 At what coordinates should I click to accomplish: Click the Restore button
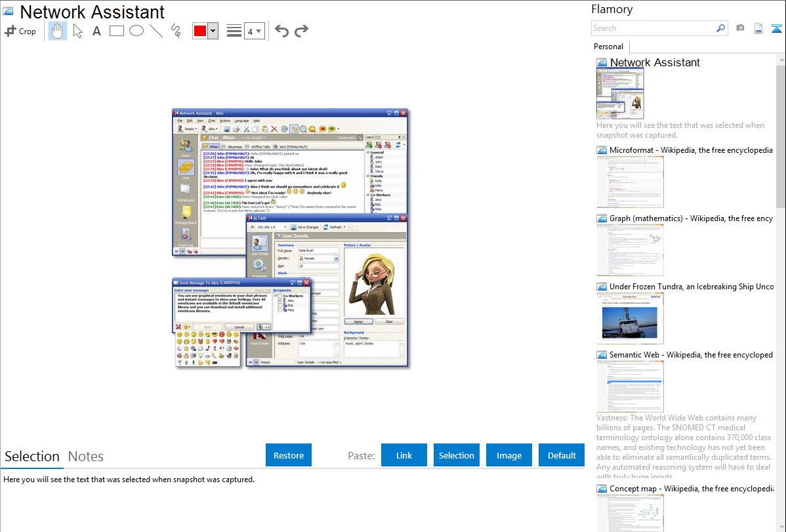tap(289, 455)
